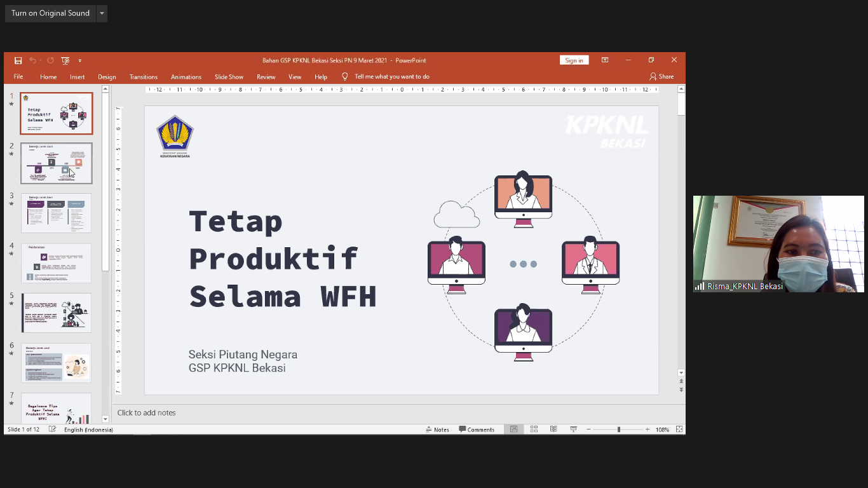Toggle the Comments pane button
The height and width of the screenshot is (488, 868).
(x=477, y=430)
